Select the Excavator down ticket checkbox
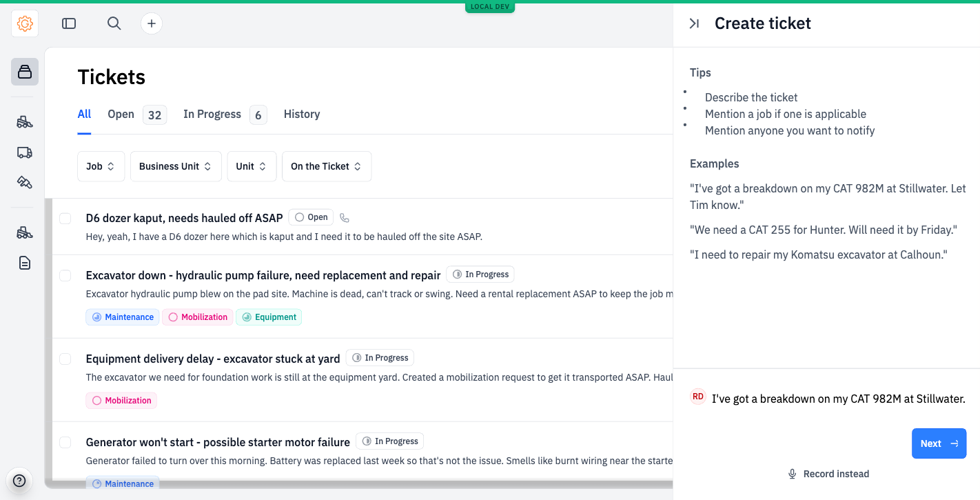This screenshot has height=500, width=980. 65,276
